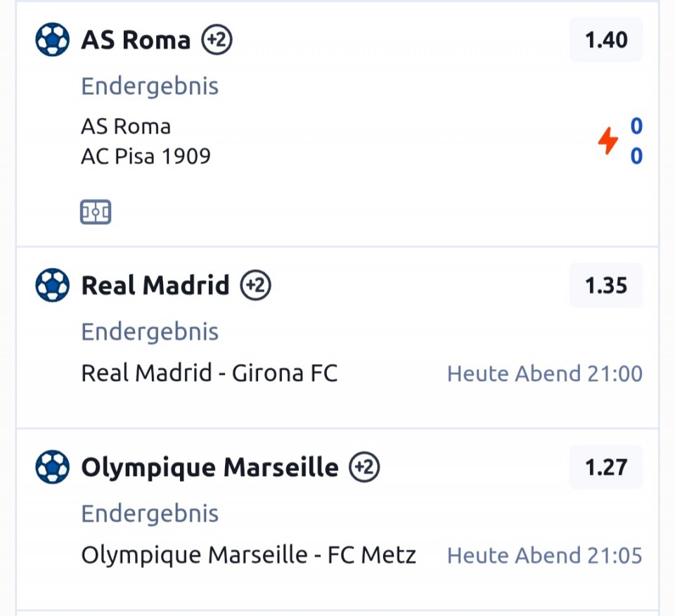Screen dimensions: 675x616
Task: Expand the +2 badge next to Real Madrid
Action: click(255, 285)
